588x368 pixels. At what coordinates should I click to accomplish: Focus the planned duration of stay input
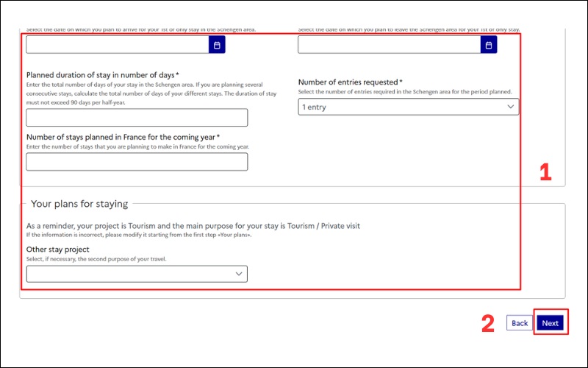pos(137,118)
